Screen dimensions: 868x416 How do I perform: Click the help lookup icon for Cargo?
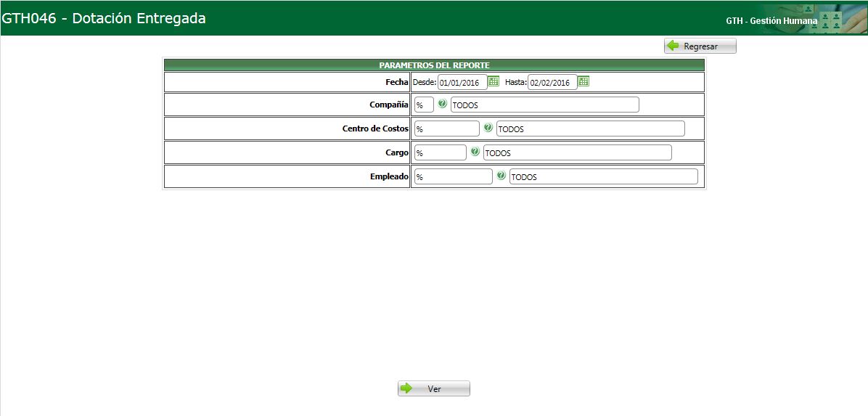click(475, 151)
